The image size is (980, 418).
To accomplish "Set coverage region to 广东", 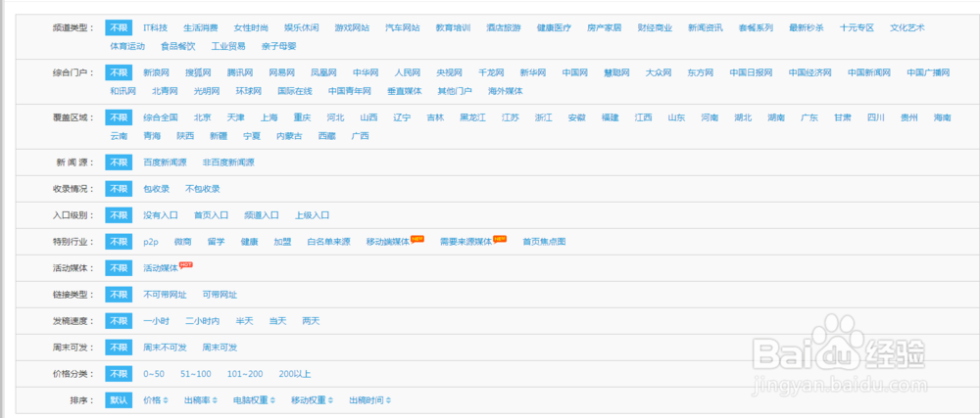I will tap(809, 117).
